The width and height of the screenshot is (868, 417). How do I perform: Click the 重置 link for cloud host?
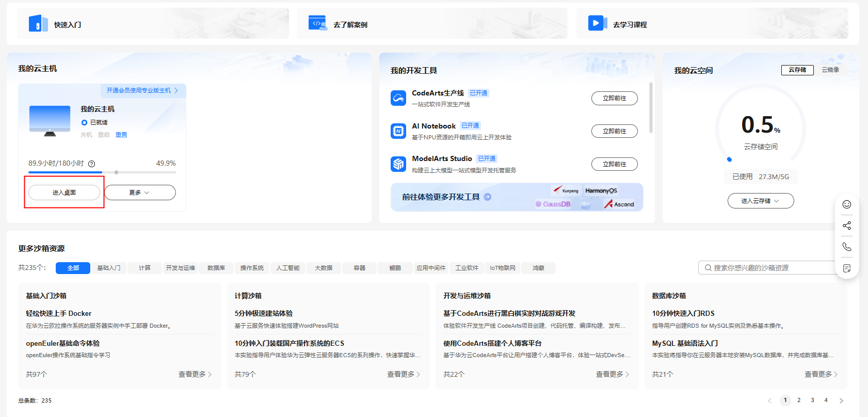click(x=121, y=135)
